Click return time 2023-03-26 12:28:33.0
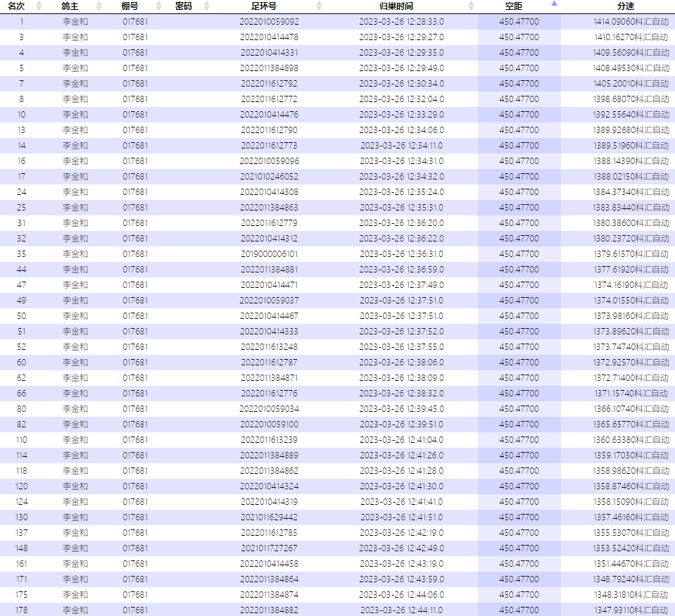The image size is (675, 616). pos(401,22)
